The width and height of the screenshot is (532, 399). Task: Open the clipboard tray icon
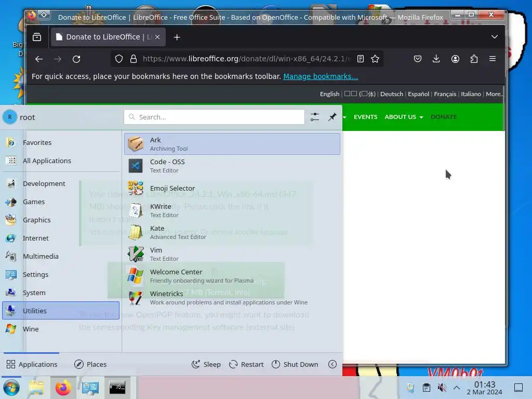click(427, 388)
